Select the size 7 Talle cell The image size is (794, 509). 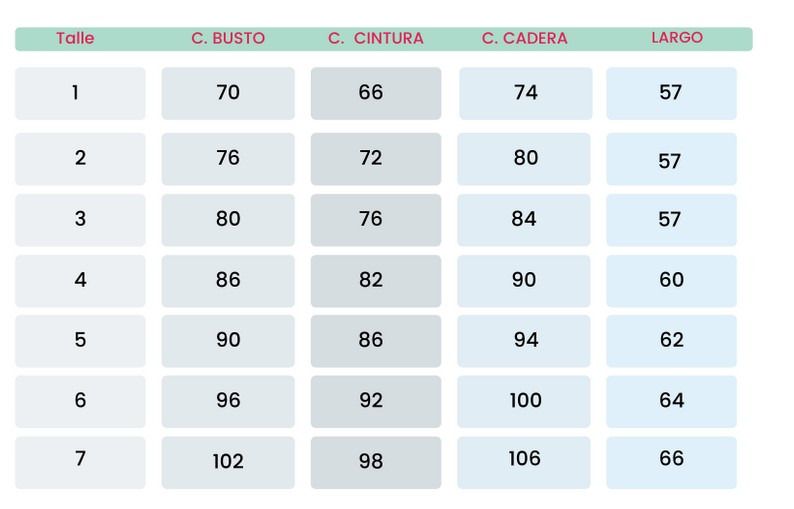coord(80,460)
